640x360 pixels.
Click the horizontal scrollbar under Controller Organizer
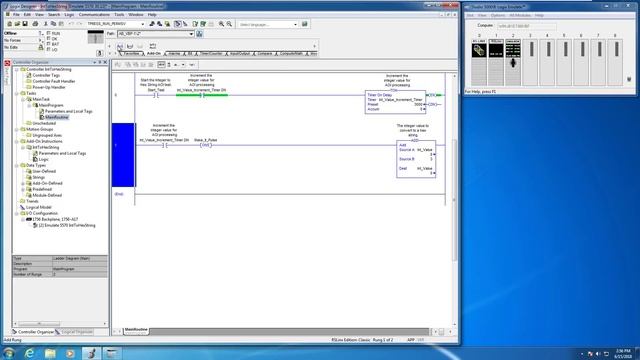tap(60, 324)
